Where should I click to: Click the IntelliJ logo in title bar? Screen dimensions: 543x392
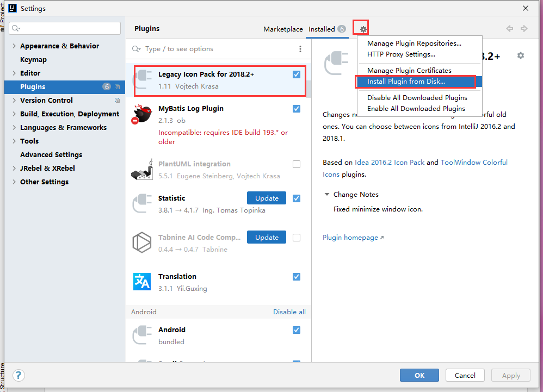[13, 8]
